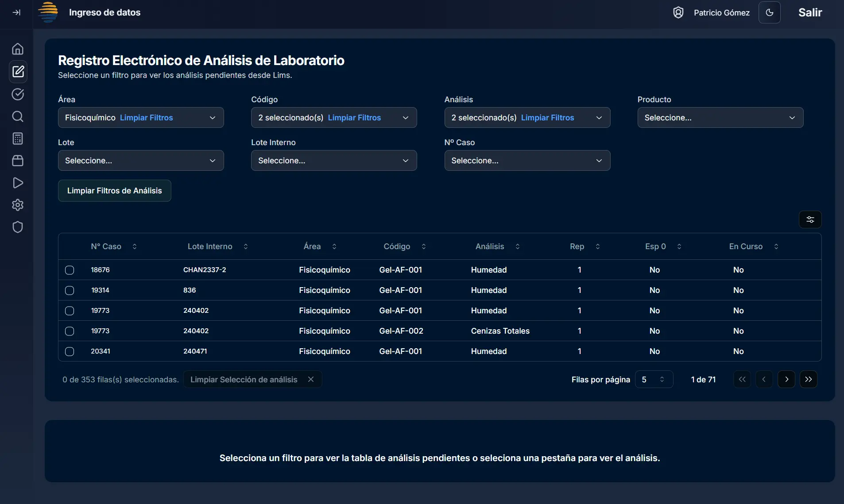Viewport: 844px width, 504px height.
Task: Open the approvals check-circle sidebar icon
Action: click(x=18, y=94)
